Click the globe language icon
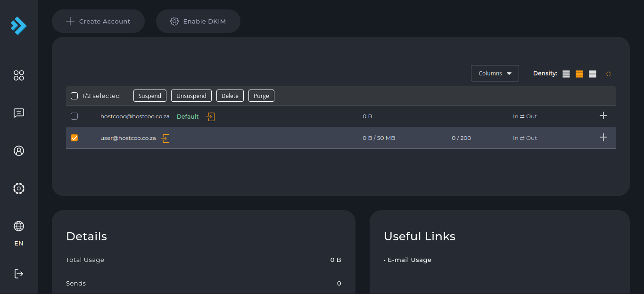 tap(19, 226)
